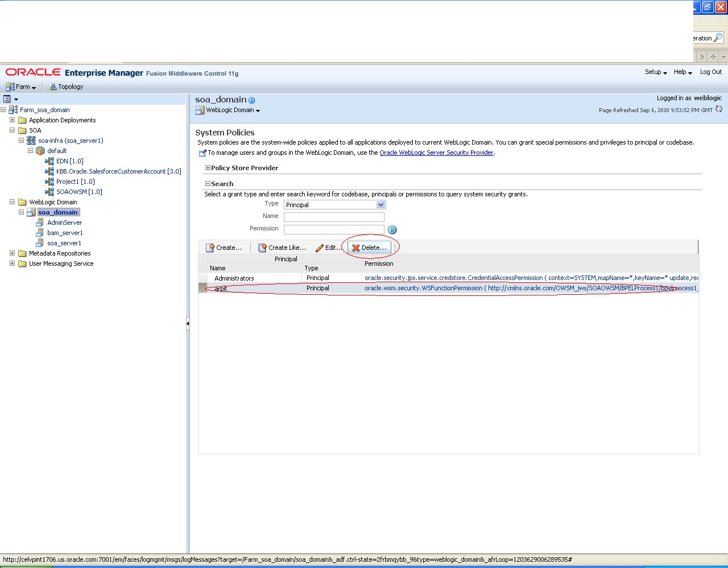The width and height of the screenshot is (728, 568).
Task: Collapse the default partition node
Action: coord(31,151)
